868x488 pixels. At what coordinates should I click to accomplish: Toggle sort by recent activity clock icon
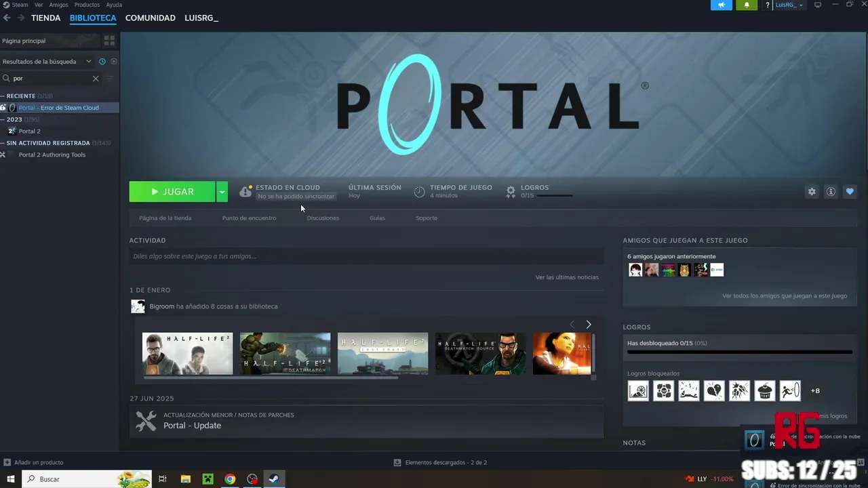[x=102, y=62]
